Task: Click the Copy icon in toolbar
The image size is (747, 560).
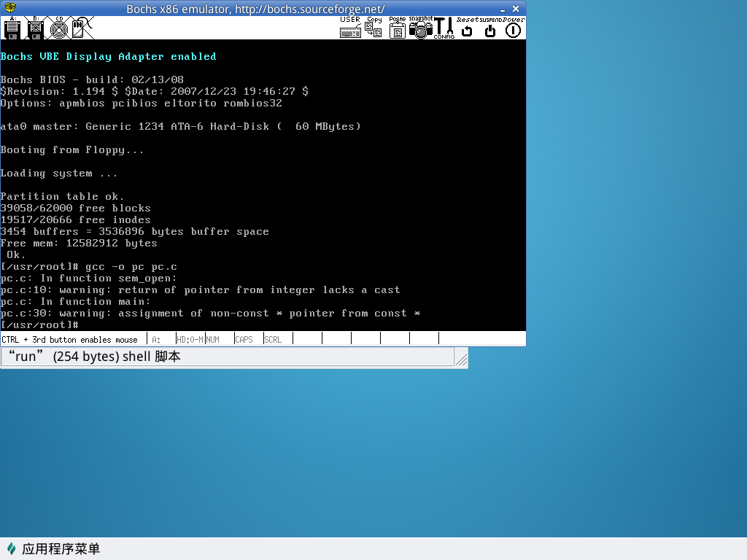Action: click(373, 28)
